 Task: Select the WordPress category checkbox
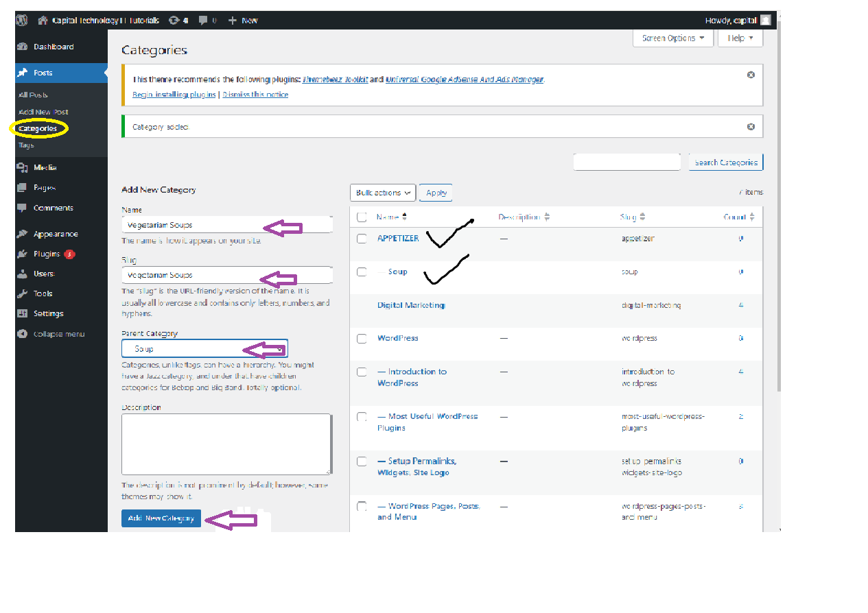pyautogui.click(x=362, y=339)
